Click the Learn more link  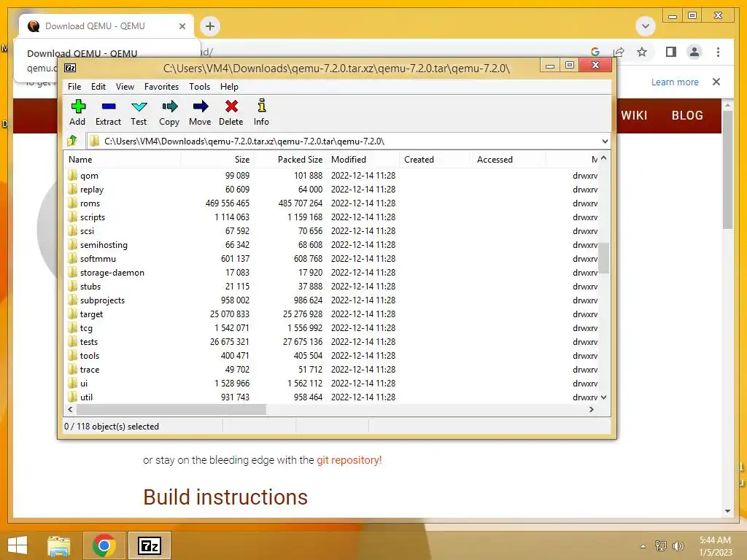pyautogui.click(x=675, y=82)
